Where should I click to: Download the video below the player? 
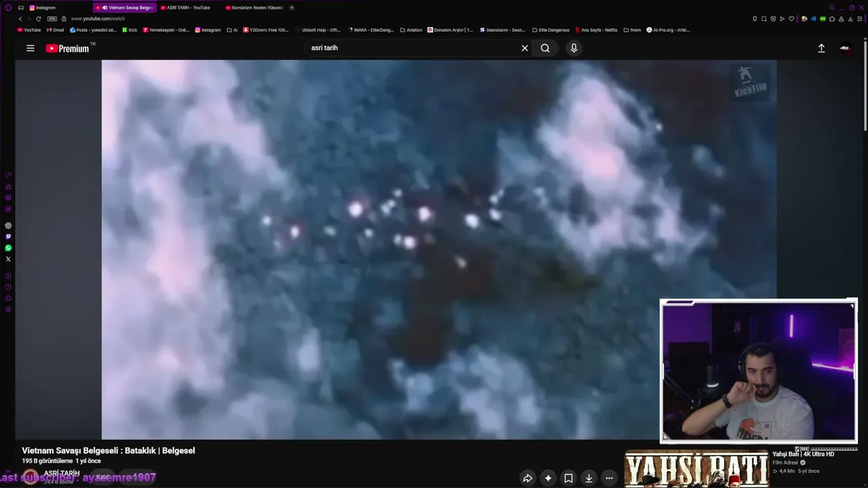click(x=589, y=478)
